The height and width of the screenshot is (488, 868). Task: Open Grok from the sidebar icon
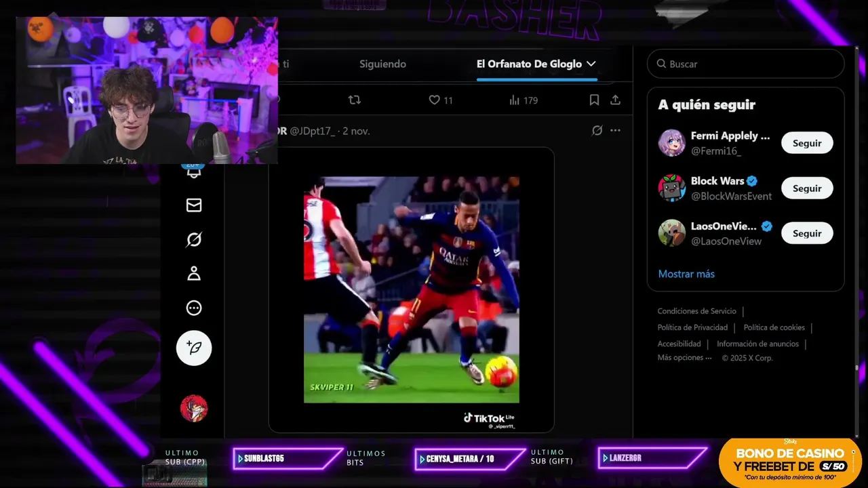[x=194, y=239]
